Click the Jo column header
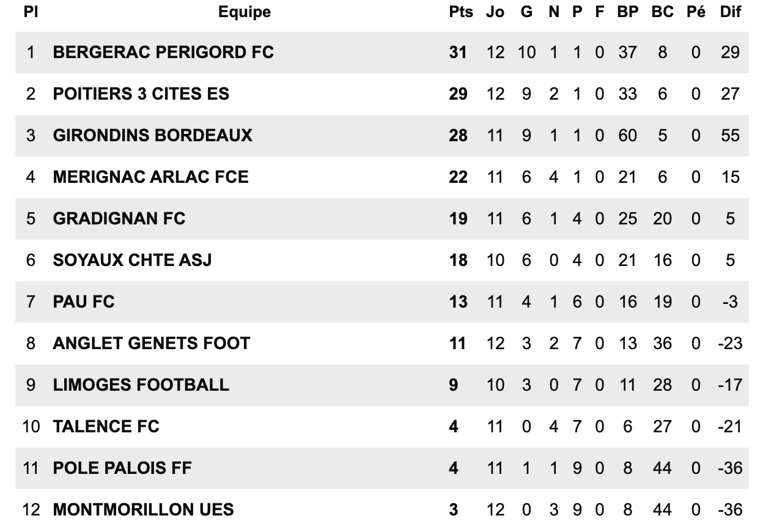The image size is (763, 532). [x=495, y=12]
